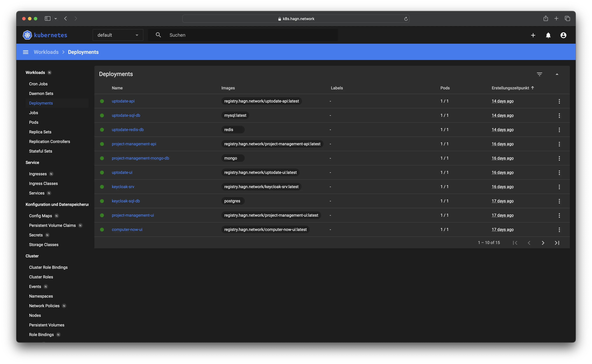
Task: Open the actions menu for uptodate-api
Action: [559, 101]
